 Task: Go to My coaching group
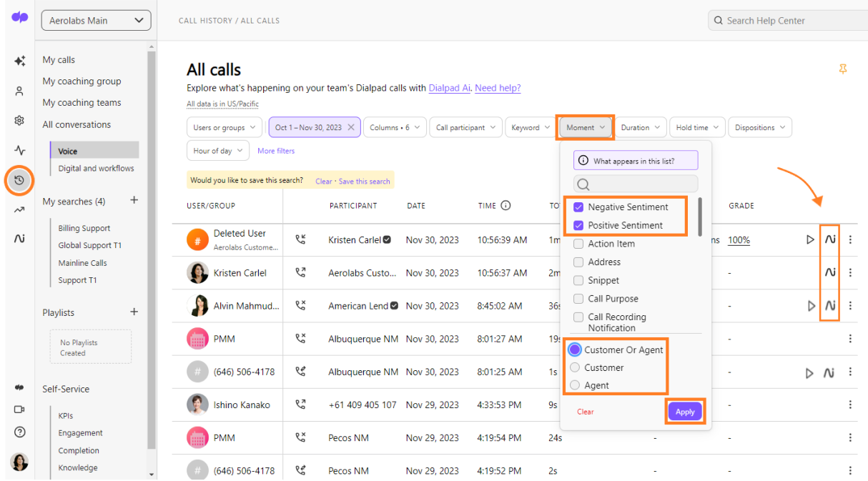(82, 81)
